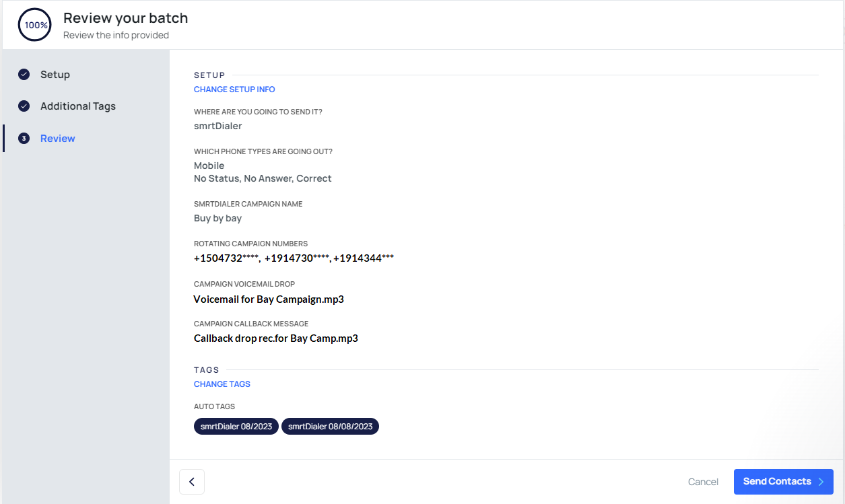Open the Change Tags link
Screen dimensions: 845x504
pyautogui.click(x=222, y=384)
